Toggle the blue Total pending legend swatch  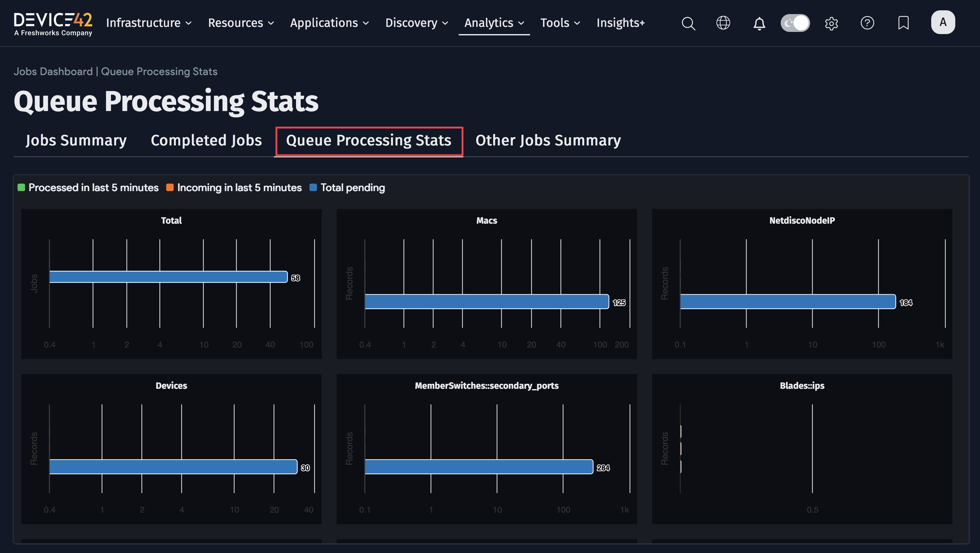tap(313, 187)
